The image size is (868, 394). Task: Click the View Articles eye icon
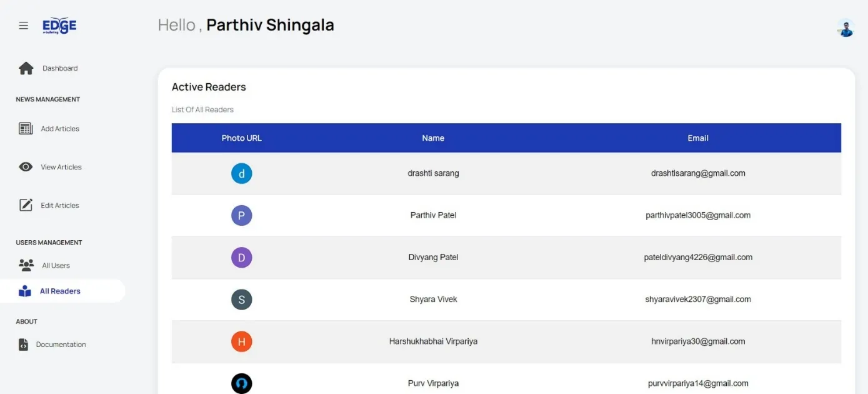[26, 167]
